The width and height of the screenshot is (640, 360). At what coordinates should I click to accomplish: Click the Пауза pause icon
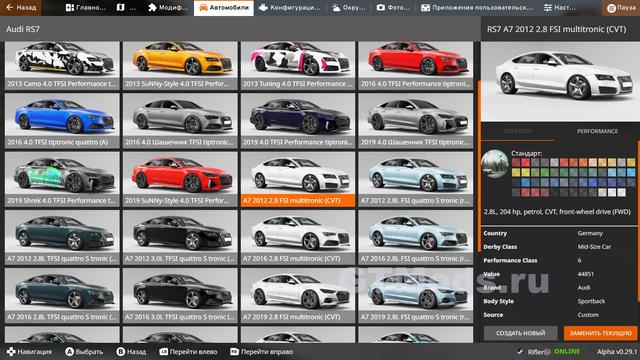(x=611, y=8)
